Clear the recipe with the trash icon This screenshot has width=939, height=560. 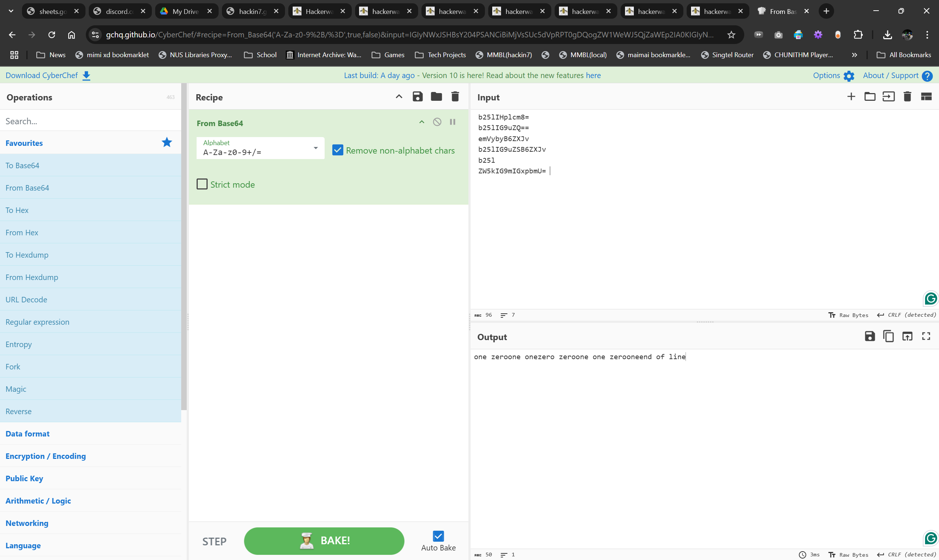tap(455, 97)
